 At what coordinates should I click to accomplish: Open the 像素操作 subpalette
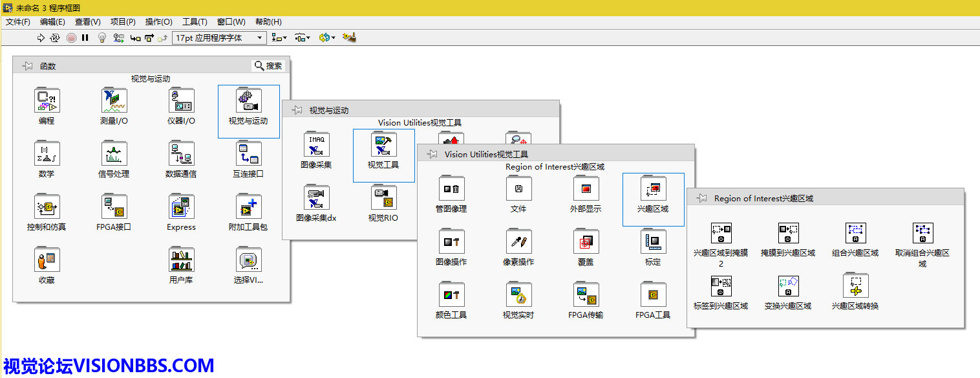coord(518,242)
